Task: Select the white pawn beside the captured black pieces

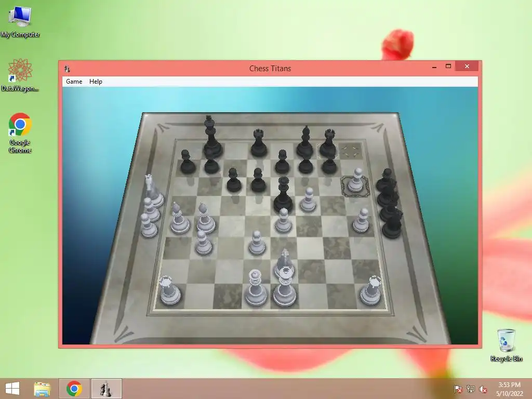Action: (x=361, y=220)
